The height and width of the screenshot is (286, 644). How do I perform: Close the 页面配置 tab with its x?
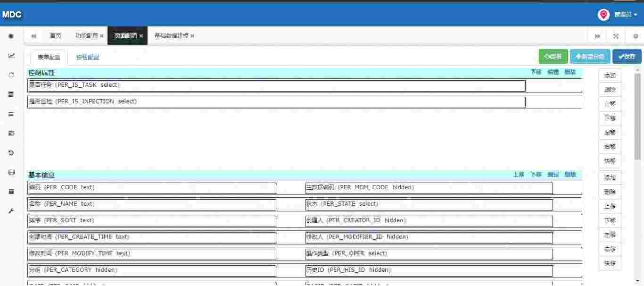click(141, 36)
